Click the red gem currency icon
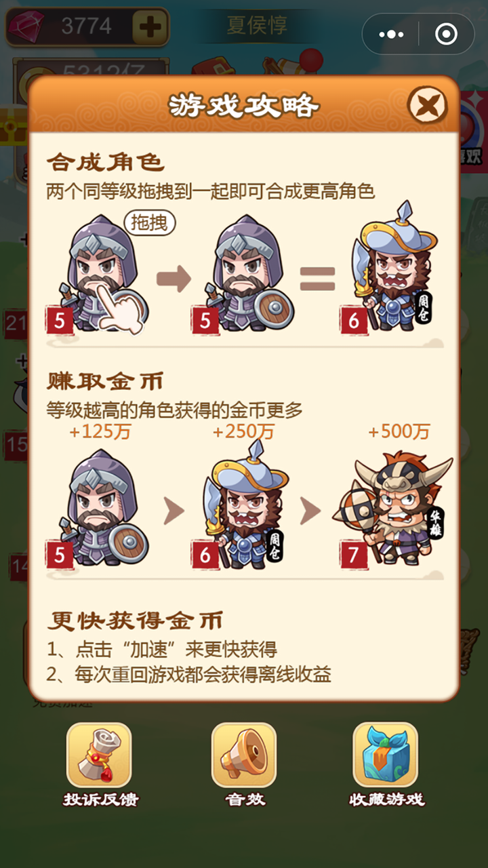The height and width of the screenshot is (868, 488). (27, 27)
